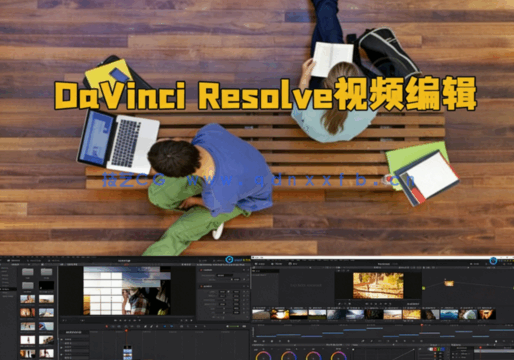
Task: Open the Key palette in the Color page window
Action: [405, 341]
